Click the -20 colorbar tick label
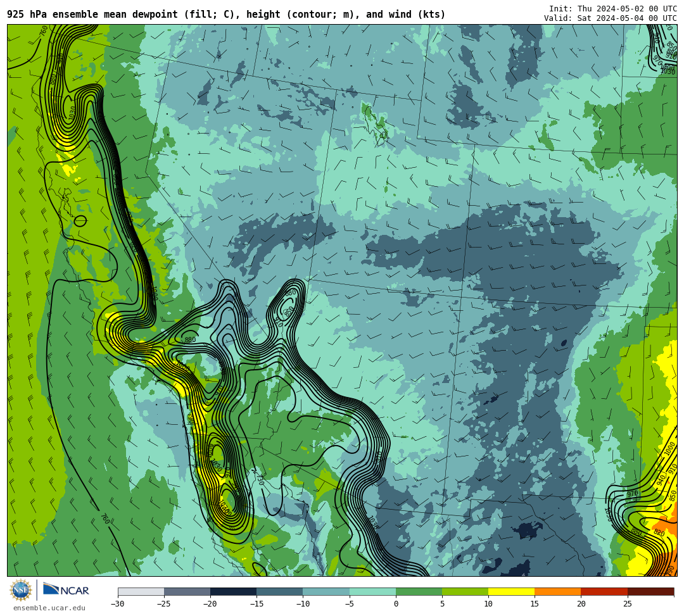 pos(210,604)
